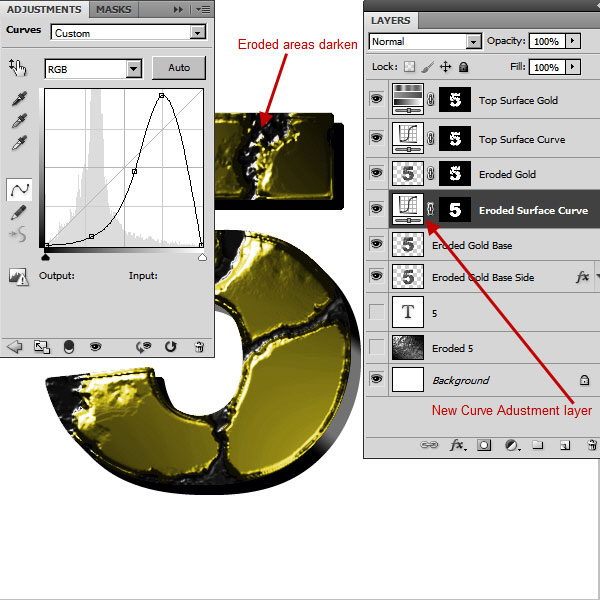Select the Eroded Gold Base layer name

(x=472, y=246)
